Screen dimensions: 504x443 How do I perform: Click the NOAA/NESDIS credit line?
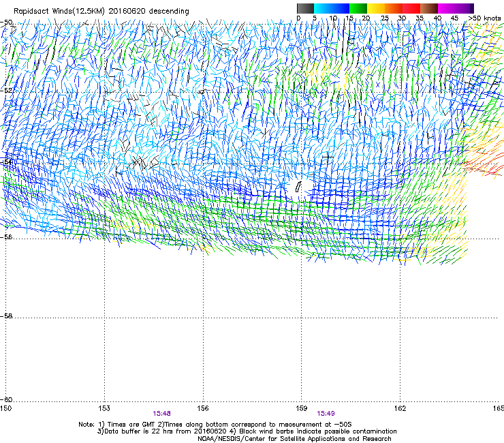tap(294, 439)
